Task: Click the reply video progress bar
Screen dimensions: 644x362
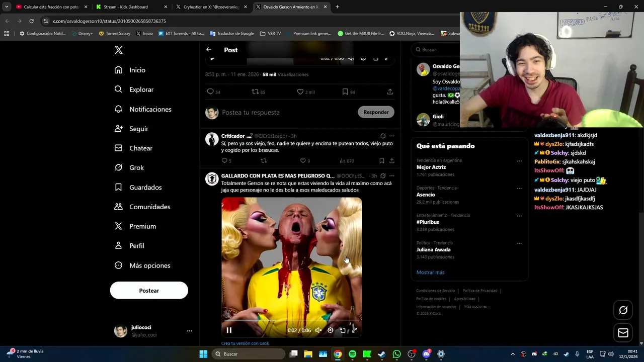Action: point(292,320)
